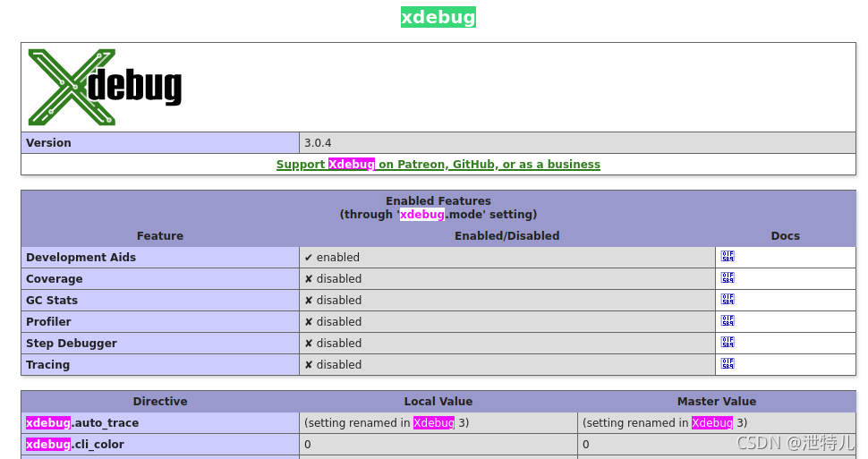Select the Tracing feature name
This screenshot has height=459, width=868.
(x=48, y=365)
